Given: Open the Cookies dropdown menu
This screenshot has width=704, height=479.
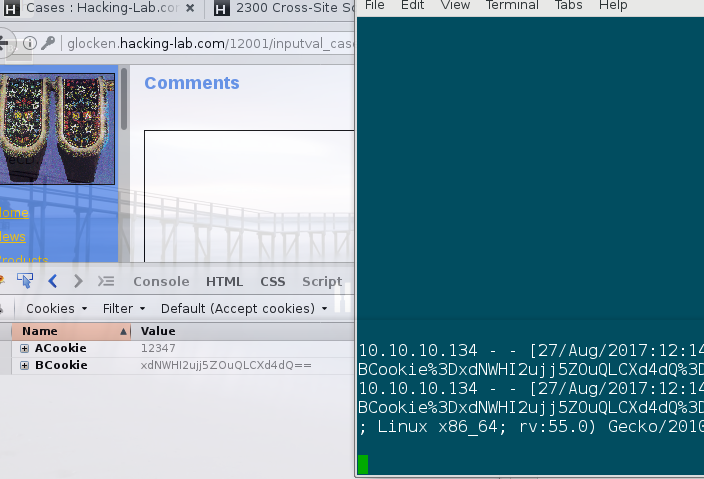Looking at the screenshot, I should (57, 308).
